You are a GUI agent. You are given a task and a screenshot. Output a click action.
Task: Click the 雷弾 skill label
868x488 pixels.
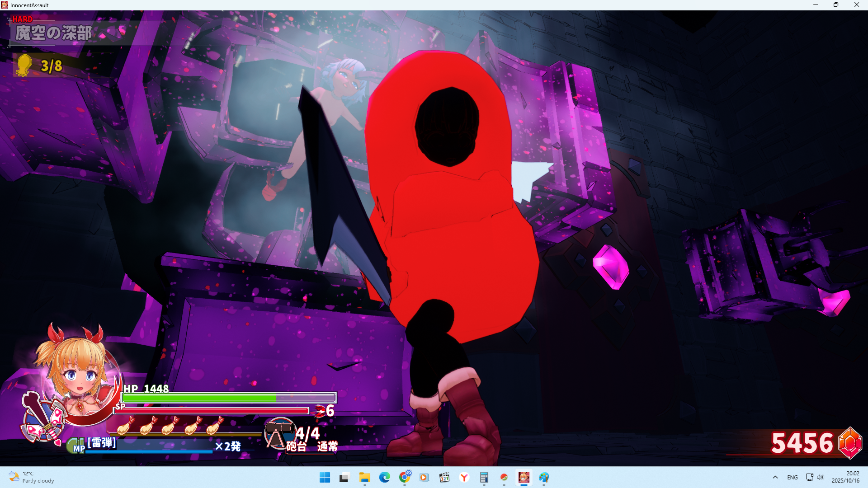(102, 443)
